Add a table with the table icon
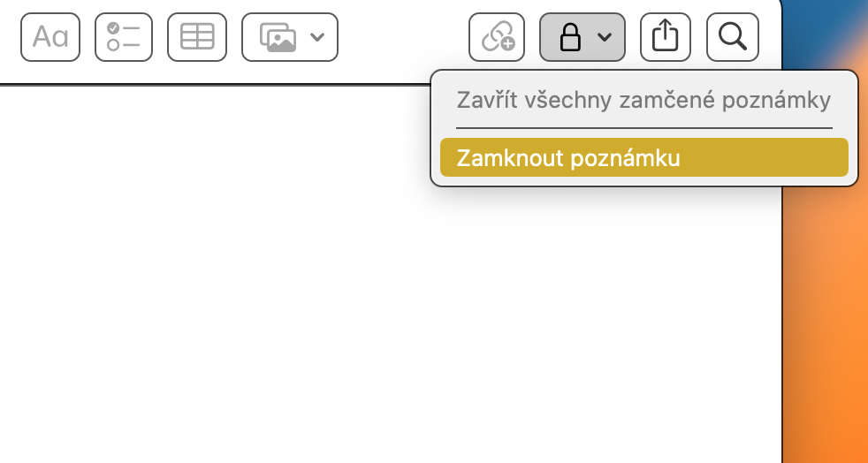Screen dimensions: 868x463 (196, 37)
